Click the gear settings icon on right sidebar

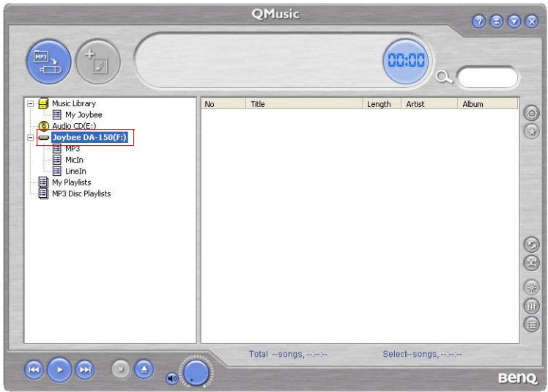(532, 114)
